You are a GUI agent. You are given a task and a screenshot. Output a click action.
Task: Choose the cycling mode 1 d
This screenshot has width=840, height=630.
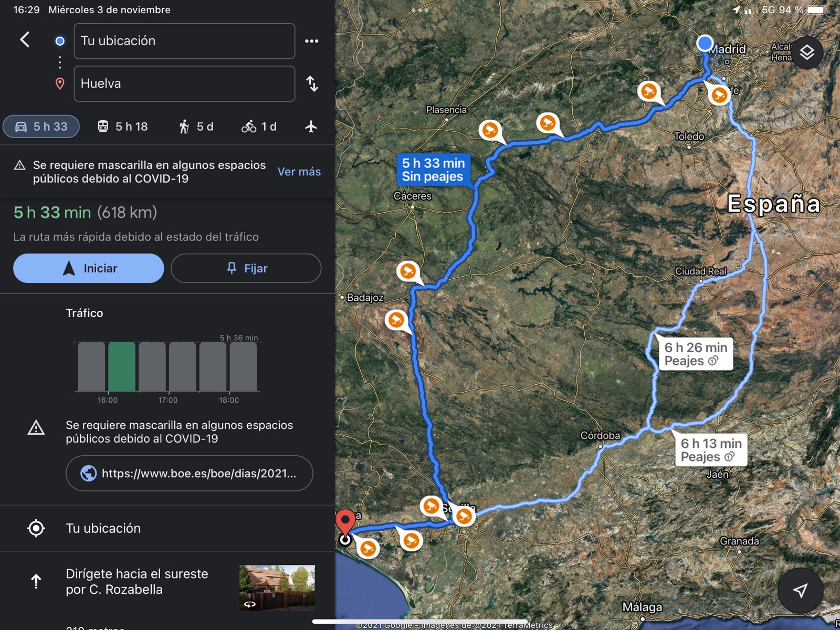point(259,127)
